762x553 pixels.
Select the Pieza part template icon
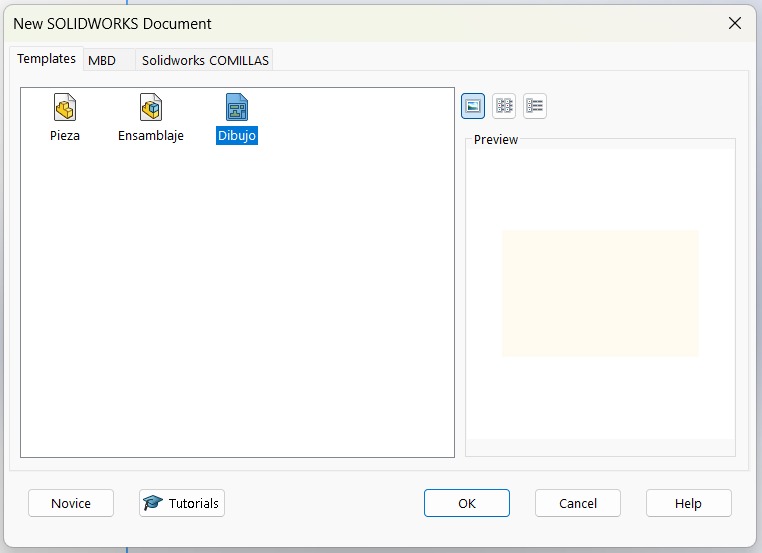coord(65,107)
